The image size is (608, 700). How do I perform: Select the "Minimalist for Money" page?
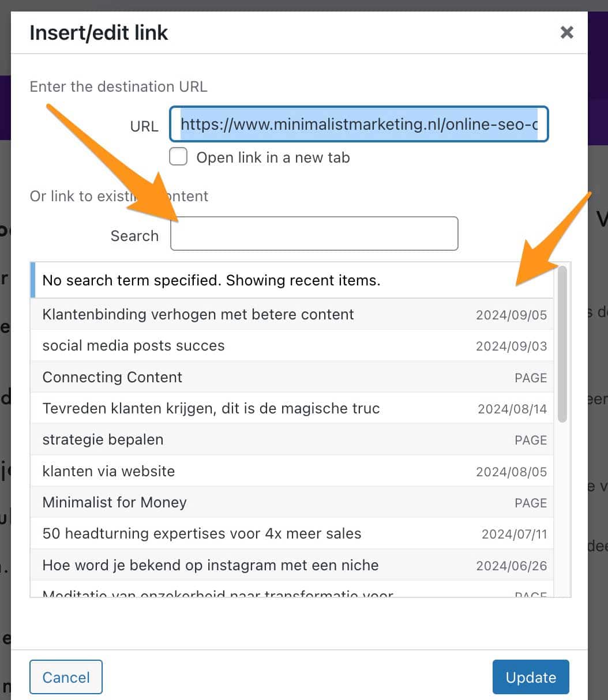[114, 502]
